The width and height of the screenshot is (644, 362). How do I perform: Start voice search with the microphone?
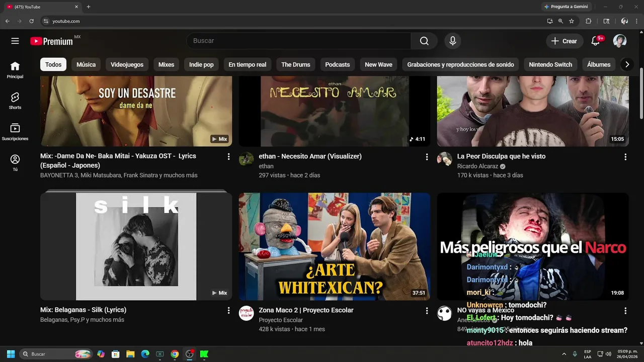pyautogui.click(x=453, y=41)
